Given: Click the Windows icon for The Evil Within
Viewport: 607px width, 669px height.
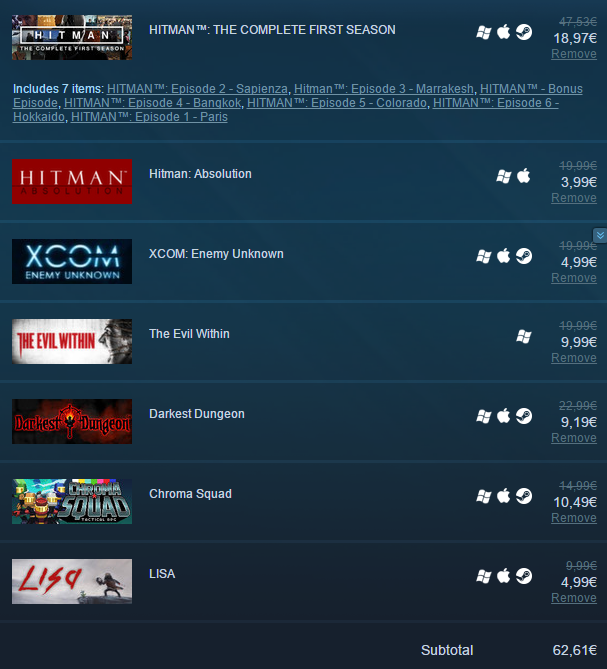Looking at the screenshot, I should pyautogui.click(x=524, y=337).
